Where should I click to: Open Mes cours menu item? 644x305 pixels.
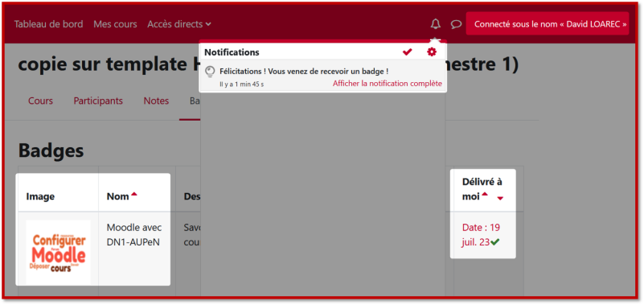pyautogui.click(x=115, y=24)
